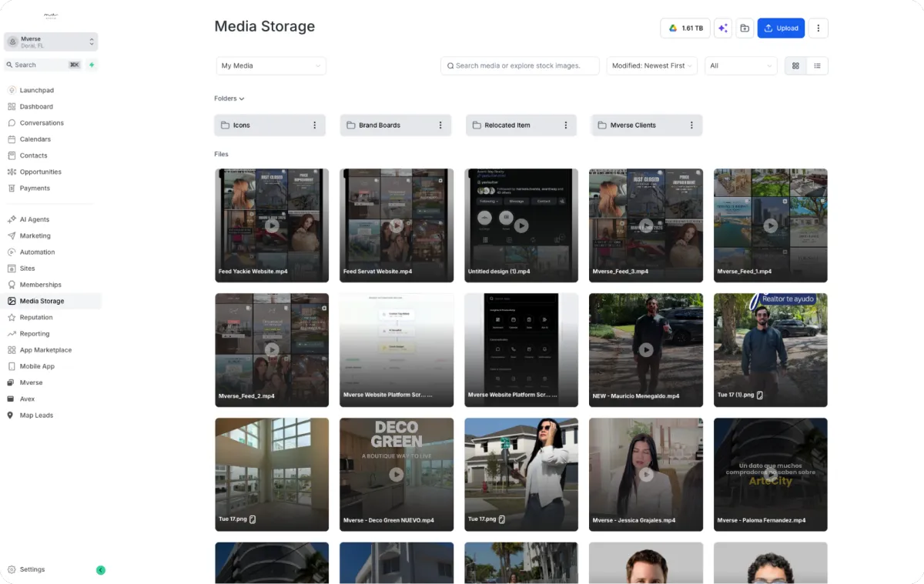924x584 pixels.
Task: Click the new folder icon
Action: point(745,28)
